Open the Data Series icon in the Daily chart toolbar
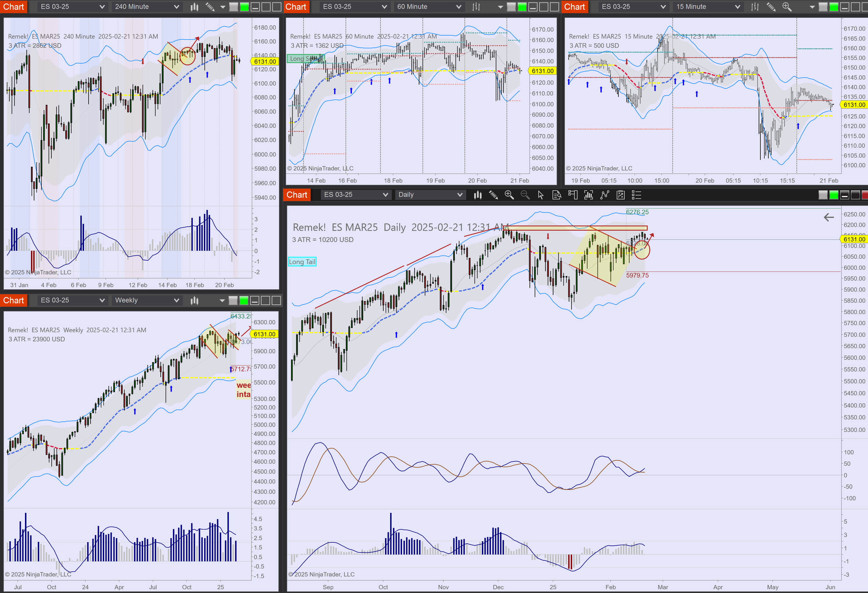Viewport: 868px width, 593px height. (478, 195)
